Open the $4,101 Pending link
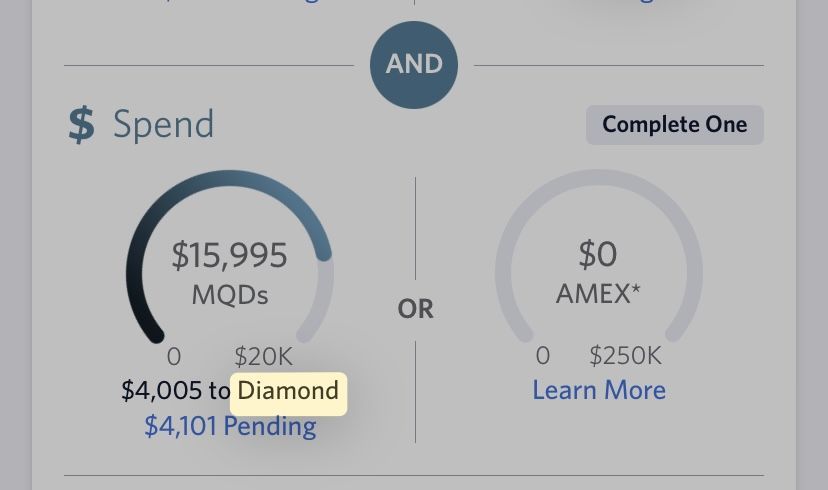The width and height of the screenshot is (828, 490). coord(230,426)
